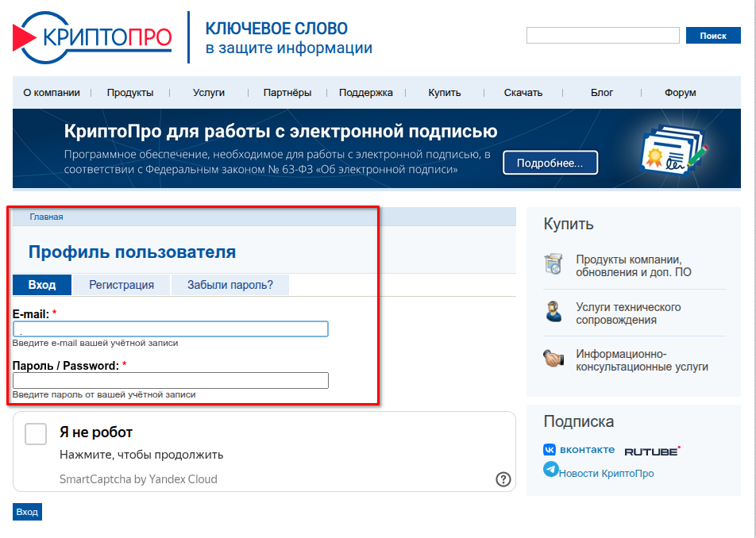Viewport: 756px width, 538px height.
Task: Open the Поддержка menu item
Action: click(x=365, y=93)
